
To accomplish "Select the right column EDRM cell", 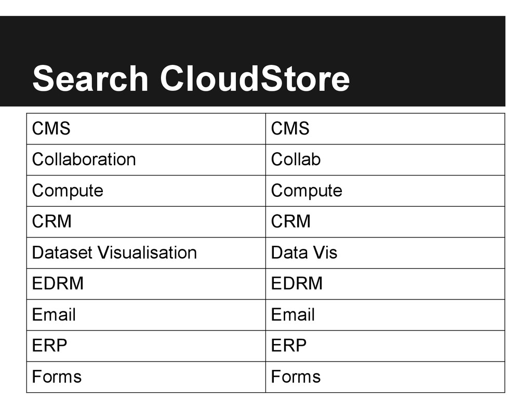I will point(385,284).
